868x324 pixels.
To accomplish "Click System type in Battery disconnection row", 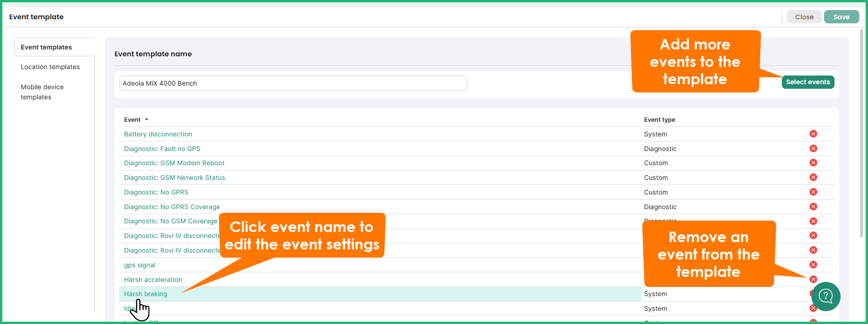I will [655, 134].
